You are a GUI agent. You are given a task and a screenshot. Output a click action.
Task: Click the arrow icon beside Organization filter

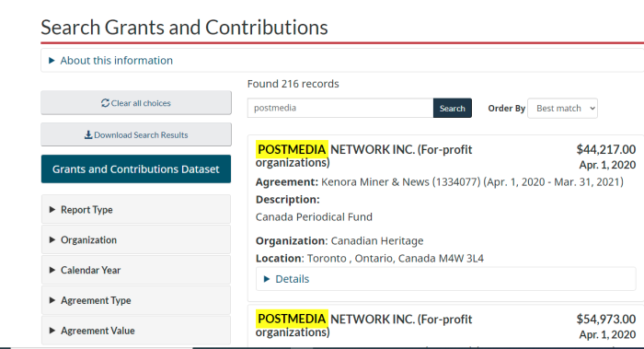pos(52,239)
